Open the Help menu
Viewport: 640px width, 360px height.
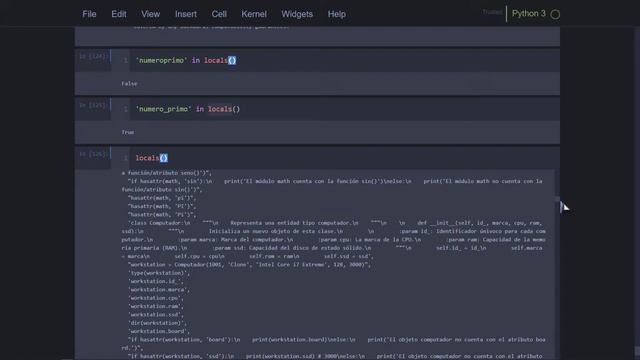pos(337,14)
